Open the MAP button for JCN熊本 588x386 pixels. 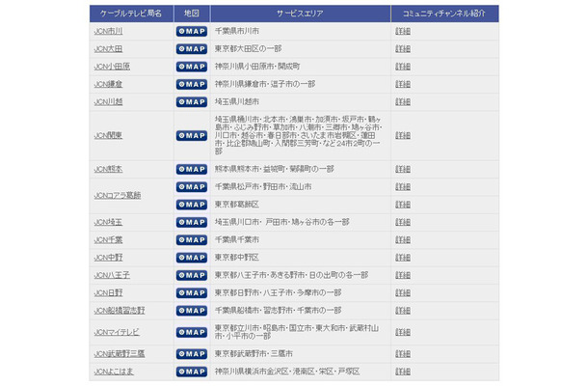191,169
